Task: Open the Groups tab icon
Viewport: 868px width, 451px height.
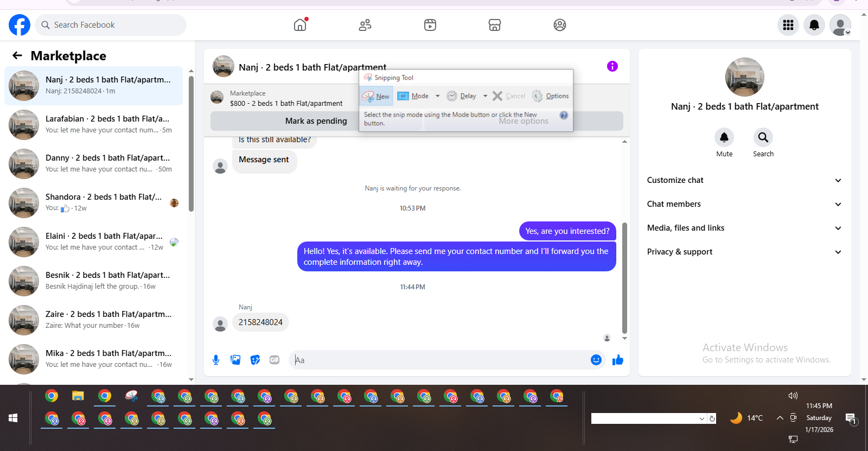Action: click(560, 25)
